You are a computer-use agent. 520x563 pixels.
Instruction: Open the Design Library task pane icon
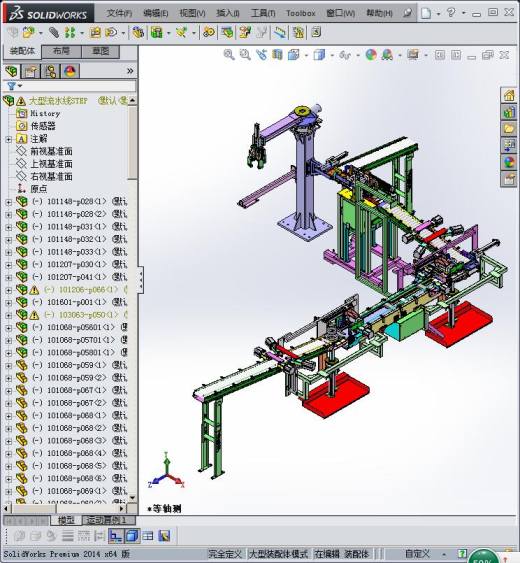click(x=509, y=112)
